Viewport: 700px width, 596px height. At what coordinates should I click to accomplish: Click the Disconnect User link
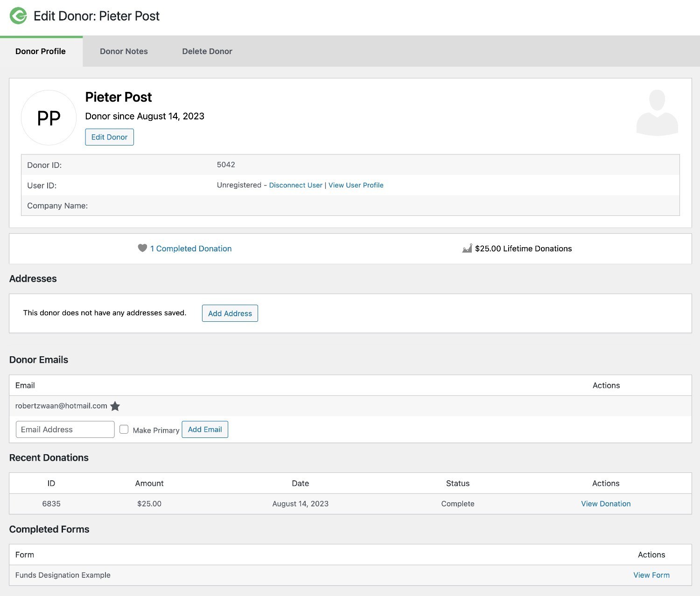tap(295, 185)
